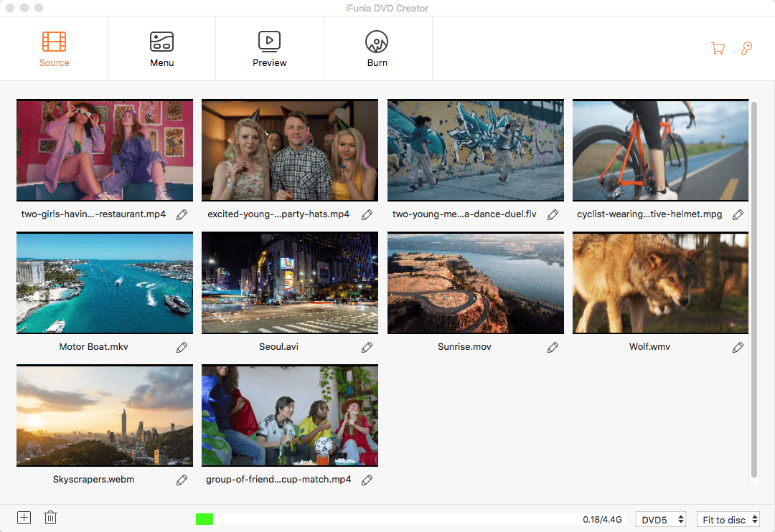Click the vertical scrollbar of video list
This screenshot has width=775, height=532.
pos(753,287)
